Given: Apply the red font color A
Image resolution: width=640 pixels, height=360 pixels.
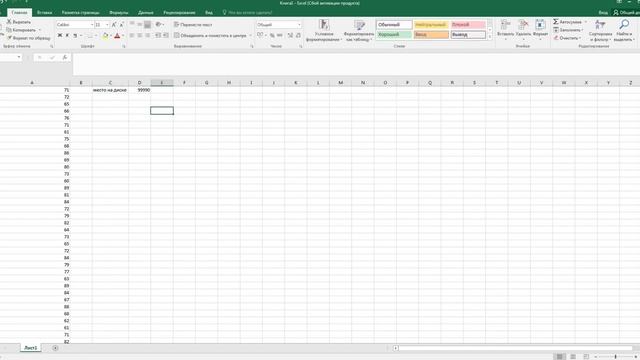Looking at the screenshot, I should (117, 36).
